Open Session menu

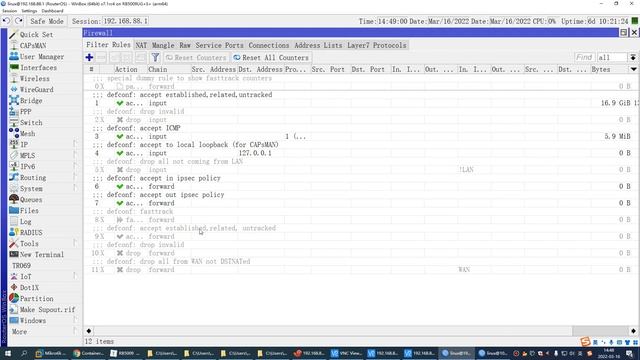point(9,11)
